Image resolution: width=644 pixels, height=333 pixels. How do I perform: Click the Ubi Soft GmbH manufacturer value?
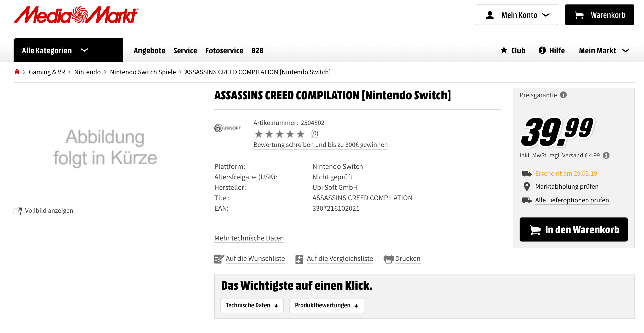(335, 187)
